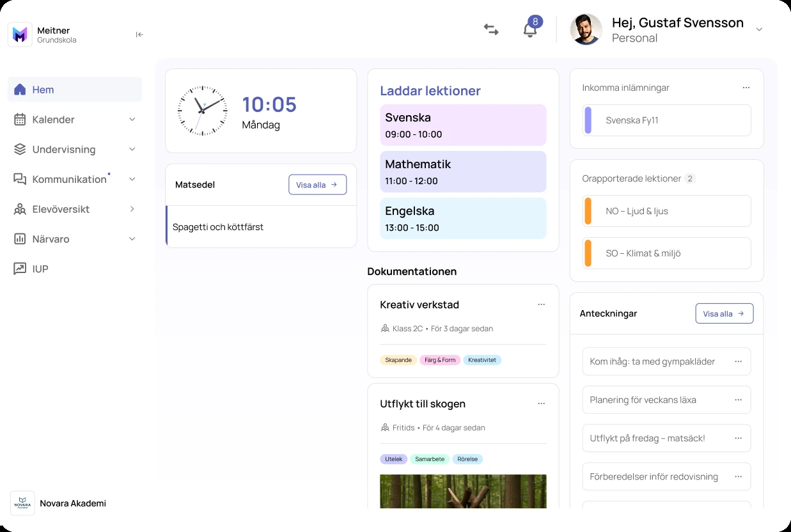Click the switch arrows icon in header
The height and width of the screenshot is (532, 791).
(491, 29)
